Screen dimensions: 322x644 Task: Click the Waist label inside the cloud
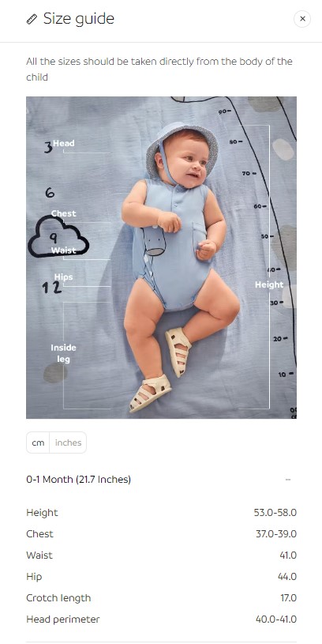tap(64, 250)
